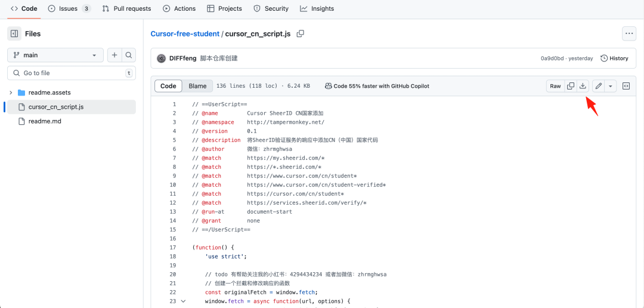Click the 136 lines file size info

pos(263,86)
